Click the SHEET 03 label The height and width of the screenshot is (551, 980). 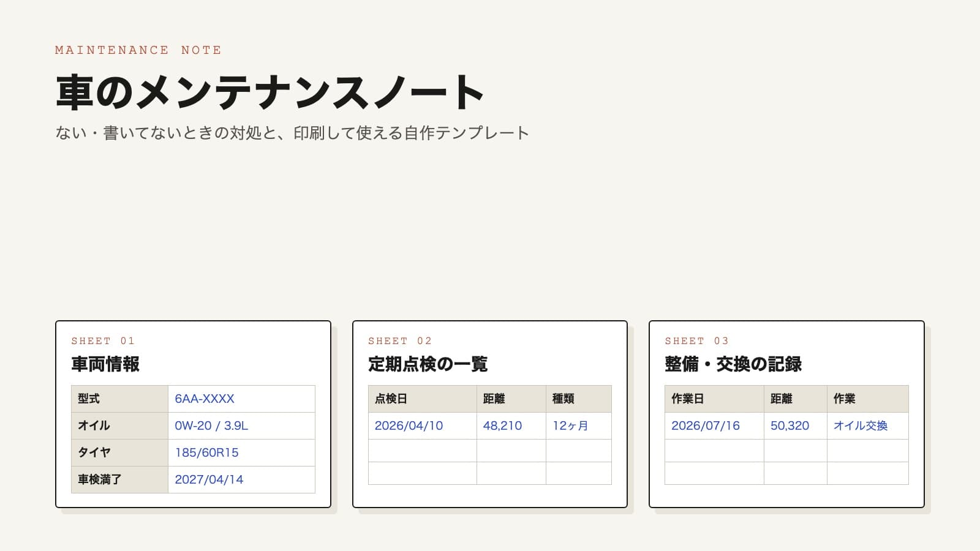pyautogui.click(x=696, y=341)
